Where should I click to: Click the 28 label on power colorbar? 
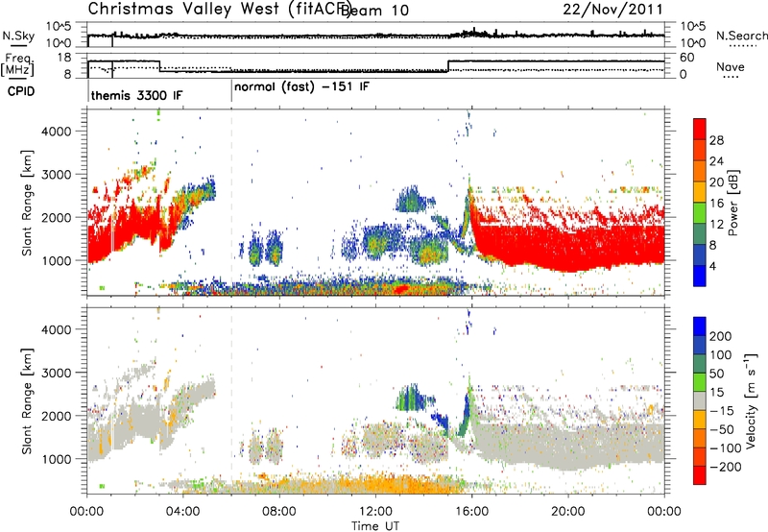(716, 140)
